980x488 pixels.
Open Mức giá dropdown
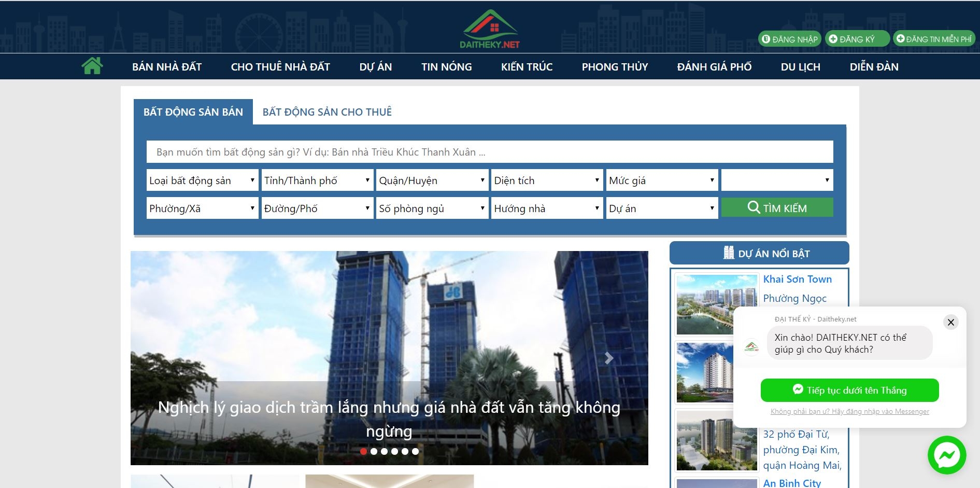tap(662, 180)
